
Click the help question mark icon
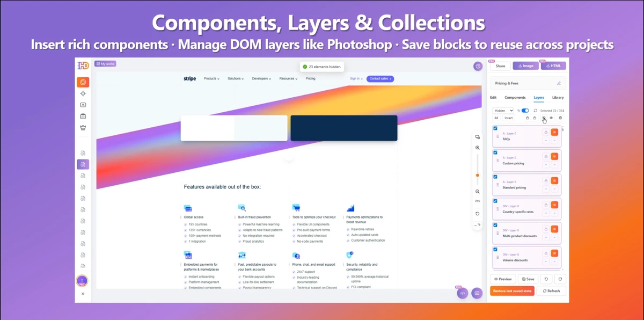coord(478,66)
